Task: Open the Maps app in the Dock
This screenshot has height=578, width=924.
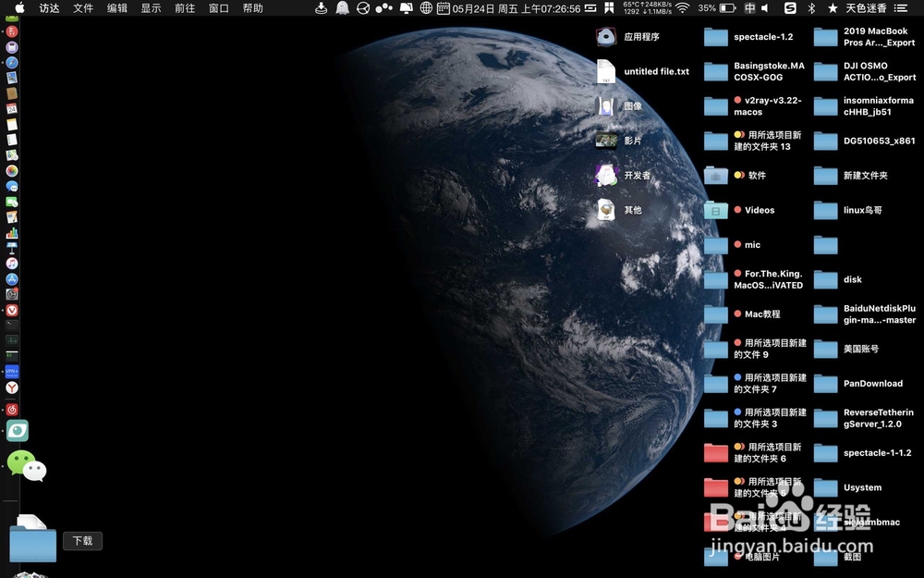Action: coord(12,155)
